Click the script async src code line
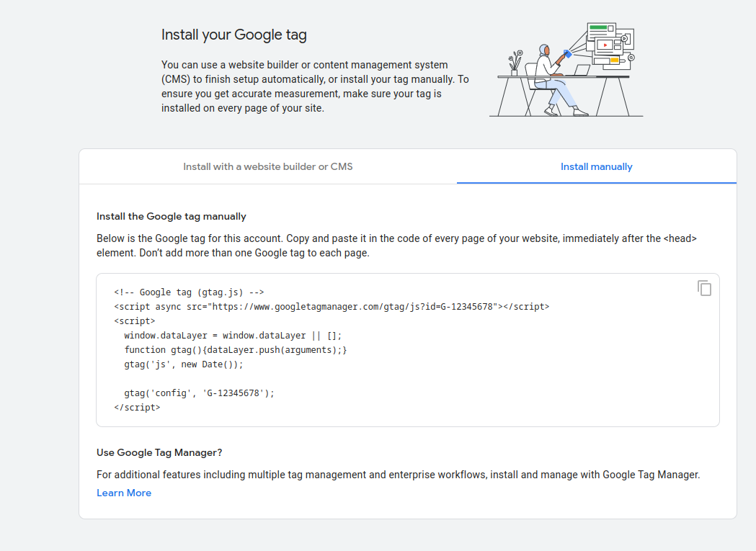The image size is (756, 551). 332,307
